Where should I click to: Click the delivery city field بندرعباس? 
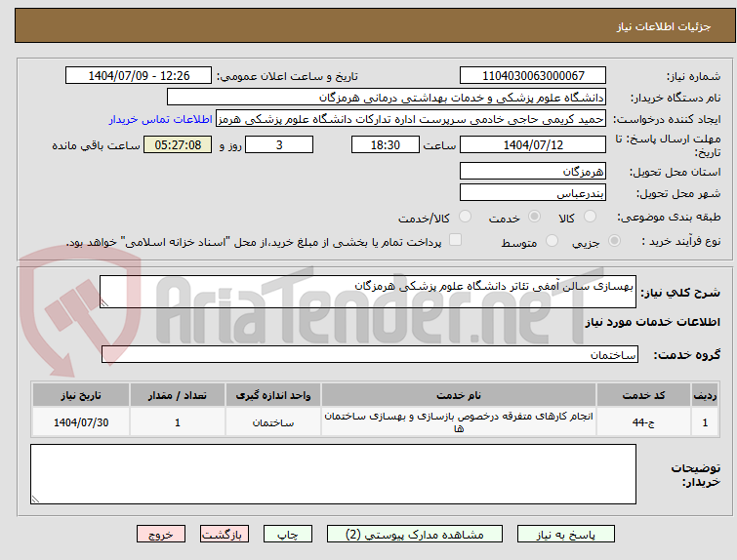coord(533,192)
